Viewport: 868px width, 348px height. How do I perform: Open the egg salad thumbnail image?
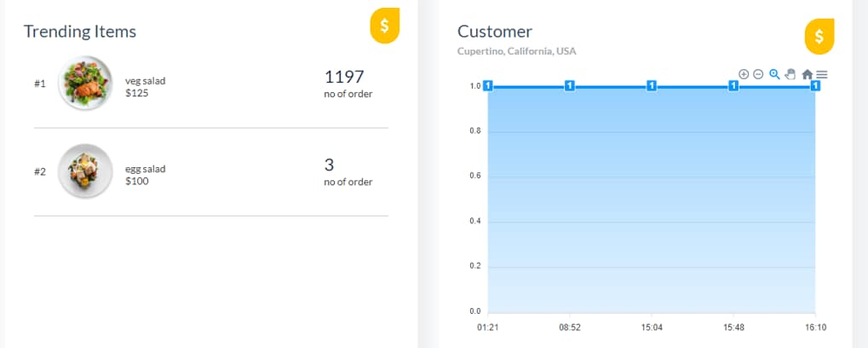point(85,171)
